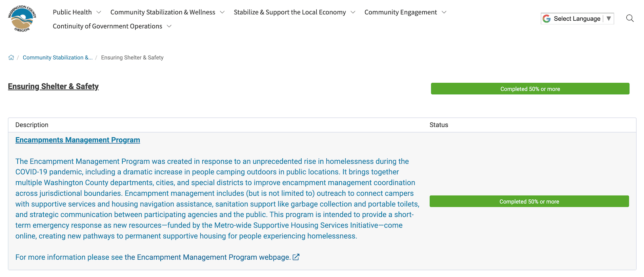Open Continuity of Government Operations menu
The height and width of the screenshot is (277, 644).
(x=107, y=26)
